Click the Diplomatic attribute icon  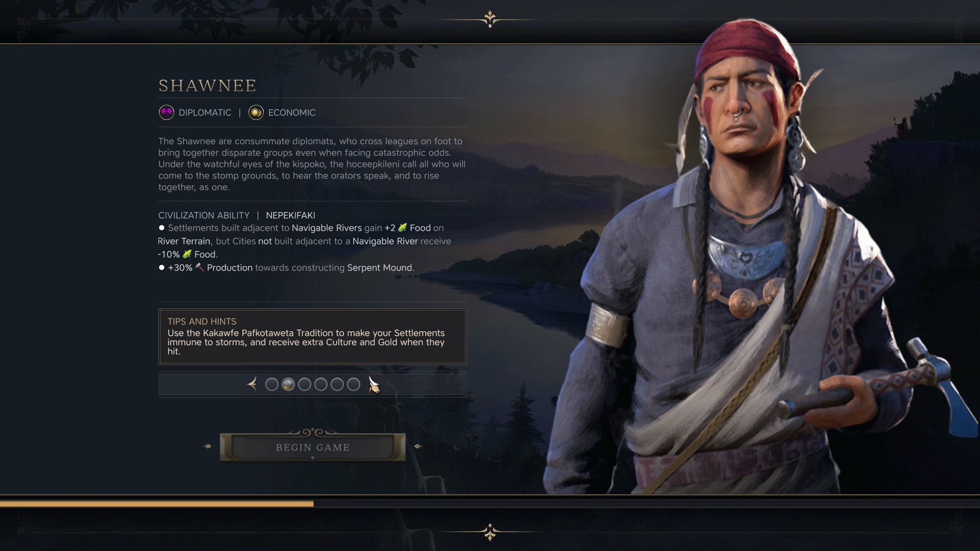[166, 112]
